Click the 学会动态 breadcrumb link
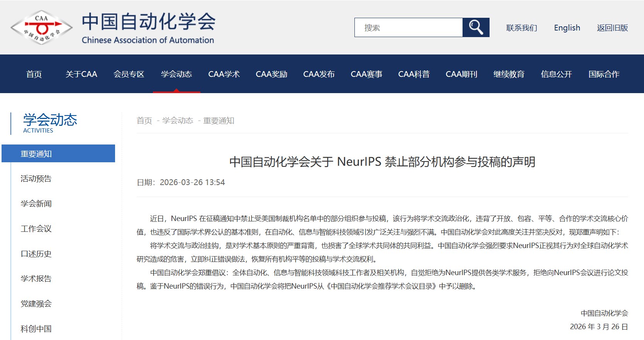 [x=178, y=121]
